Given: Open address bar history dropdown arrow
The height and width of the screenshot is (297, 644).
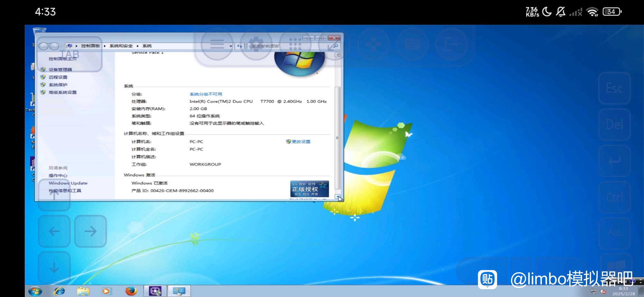Looking at the screenshot, I should pos(231,46).
